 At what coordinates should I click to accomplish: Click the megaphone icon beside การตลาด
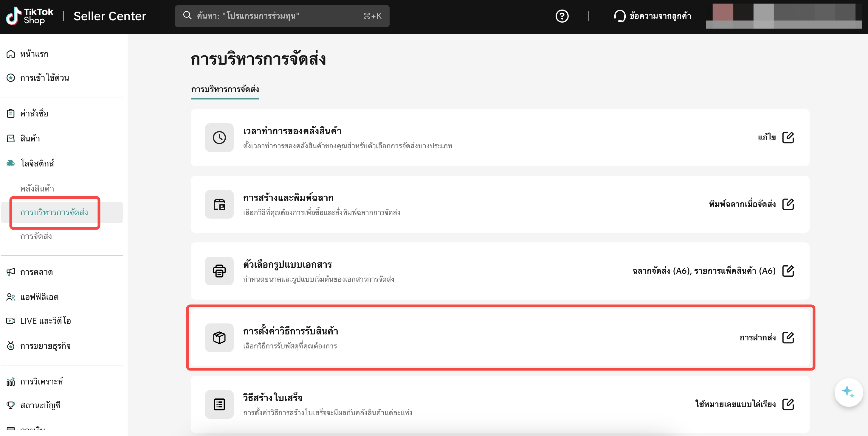pos(11,272)
